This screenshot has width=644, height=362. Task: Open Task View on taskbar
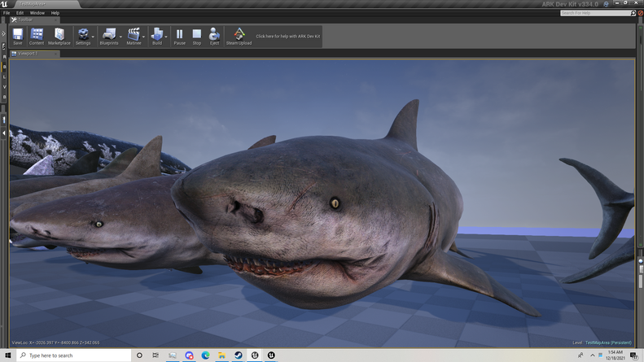coord(156,355)
